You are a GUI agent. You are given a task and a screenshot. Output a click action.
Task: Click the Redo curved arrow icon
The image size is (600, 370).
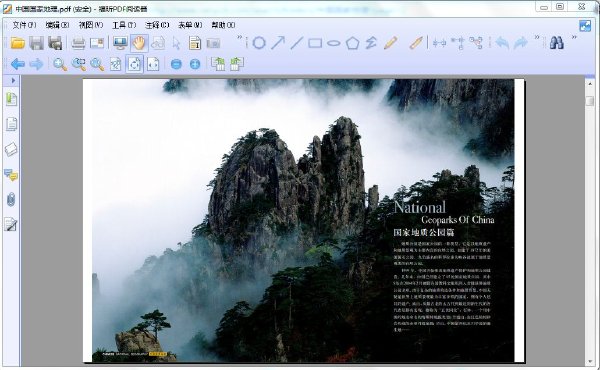[520, 43]
